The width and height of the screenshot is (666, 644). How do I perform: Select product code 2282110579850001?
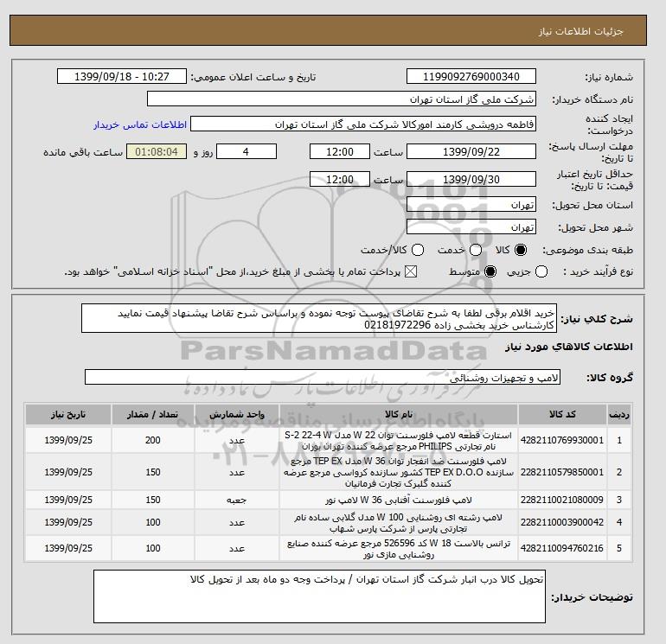562,472
